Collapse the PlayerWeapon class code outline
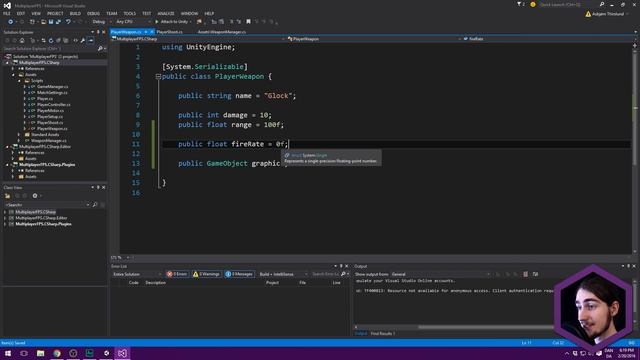 (158, 76)
